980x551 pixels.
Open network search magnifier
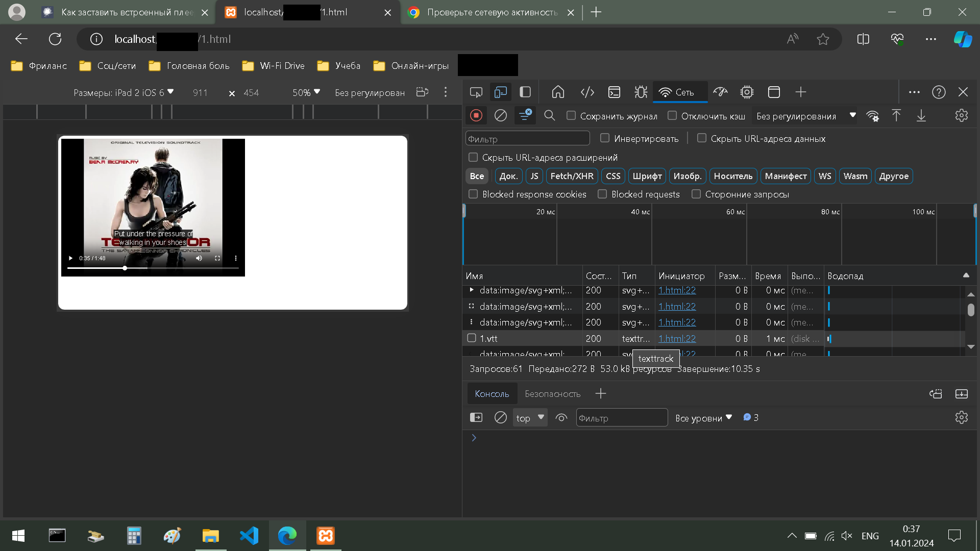(550, 116)
